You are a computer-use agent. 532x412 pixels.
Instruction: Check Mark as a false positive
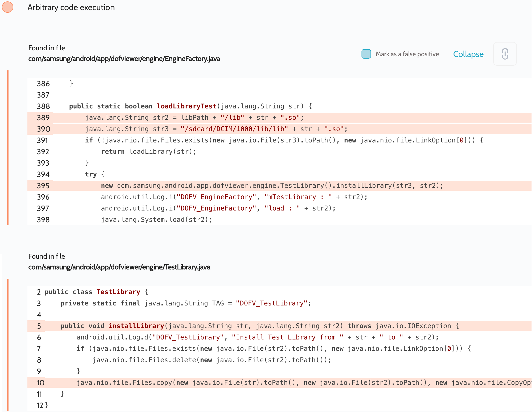366,54
